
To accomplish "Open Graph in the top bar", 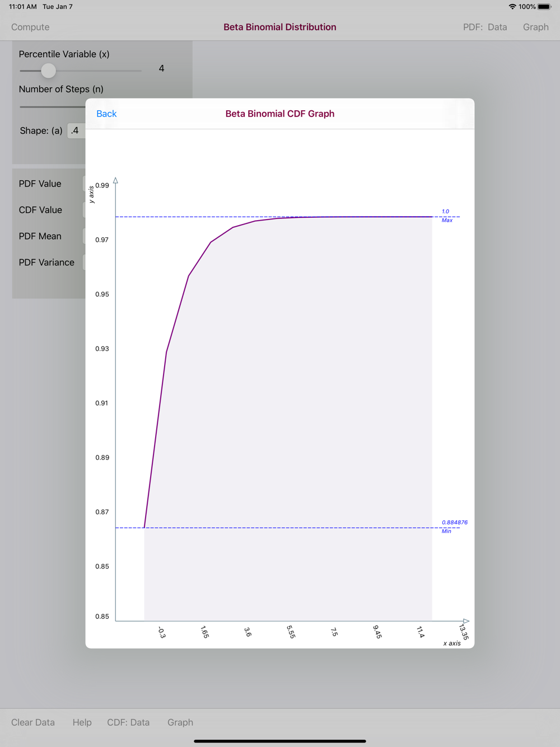I will 536,27.
